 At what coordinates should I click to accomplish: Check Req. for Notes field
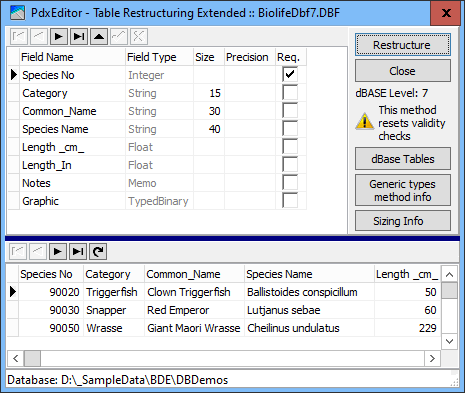click(x=290, y=182)
